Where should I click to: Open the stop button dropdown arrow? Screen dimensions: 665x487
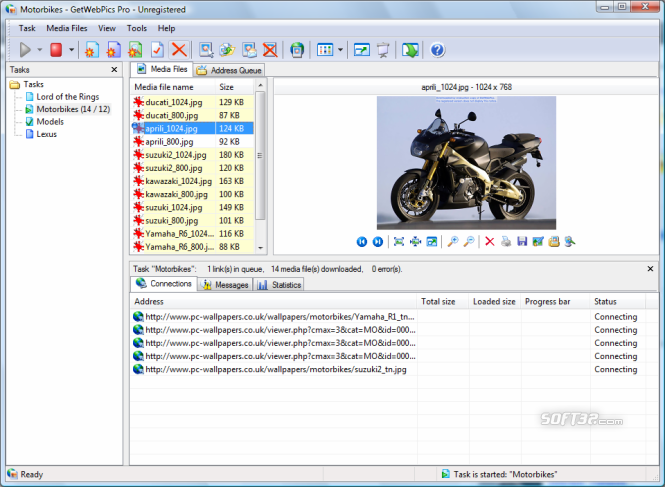[71, 50]
